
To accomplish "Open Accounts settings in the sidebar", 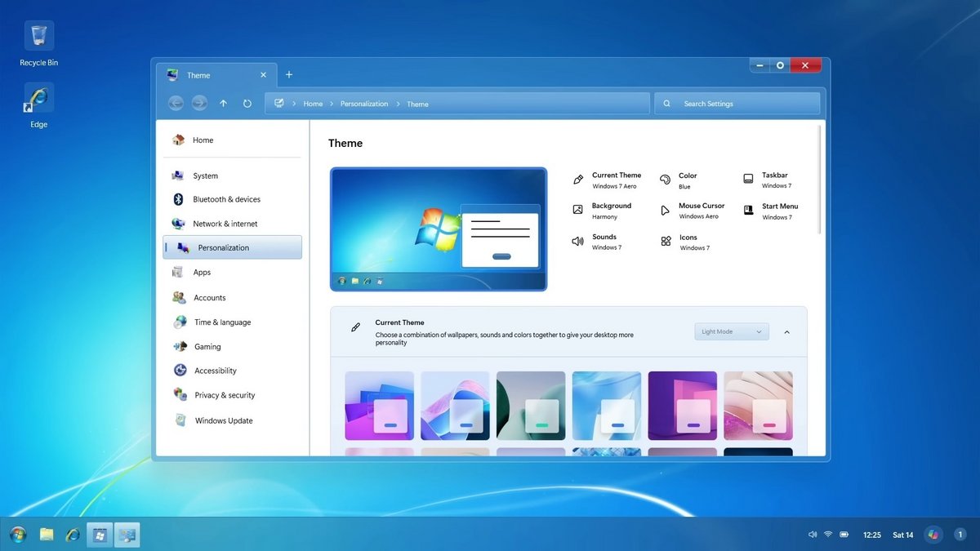I will click(x=232, y=298).
